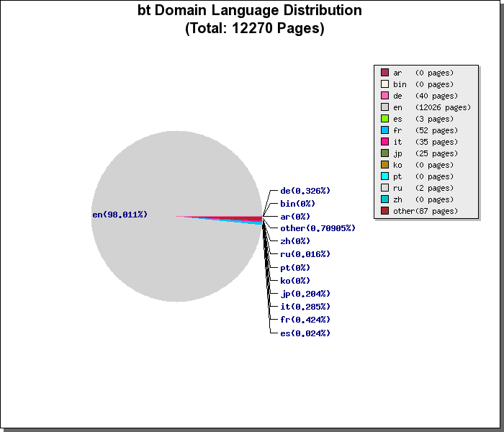This screenshot has width=504, height=432.
Task: Click legend entry 'ko (0 pages)'
Action: (x=417, y=165)
